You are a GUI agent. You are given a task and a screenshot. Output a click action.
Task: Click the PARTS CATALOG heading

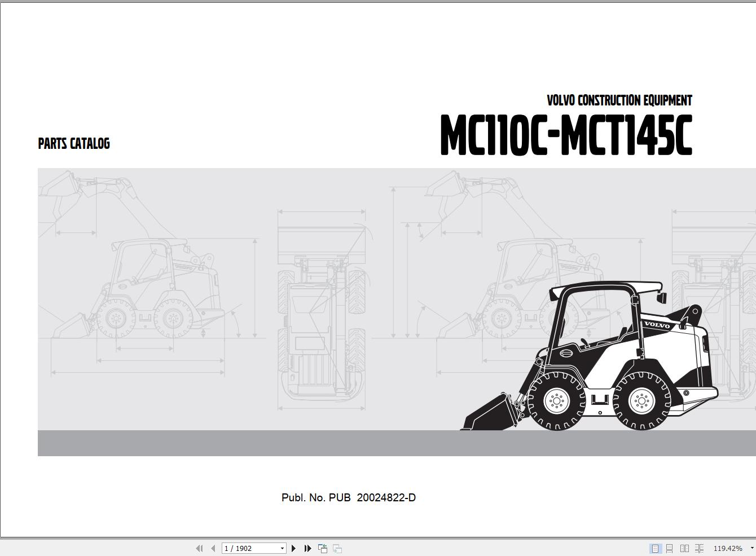tap(73, 143)
